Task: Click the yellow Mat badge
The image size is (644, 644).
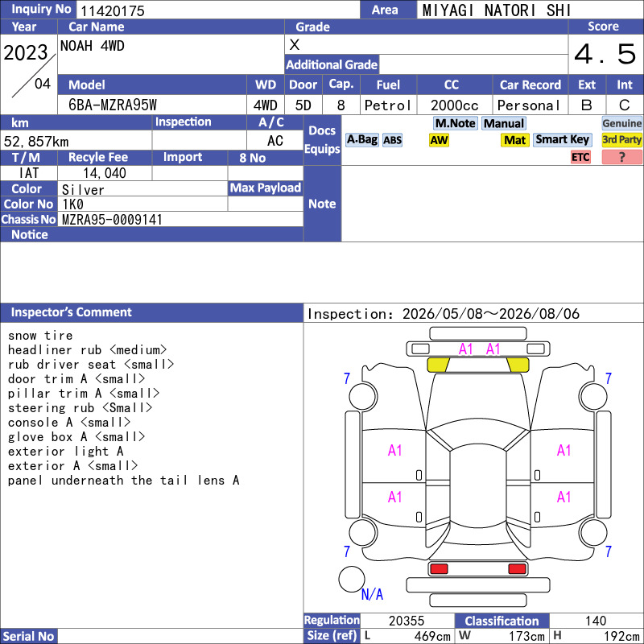Action: click(x=514, y=140)
